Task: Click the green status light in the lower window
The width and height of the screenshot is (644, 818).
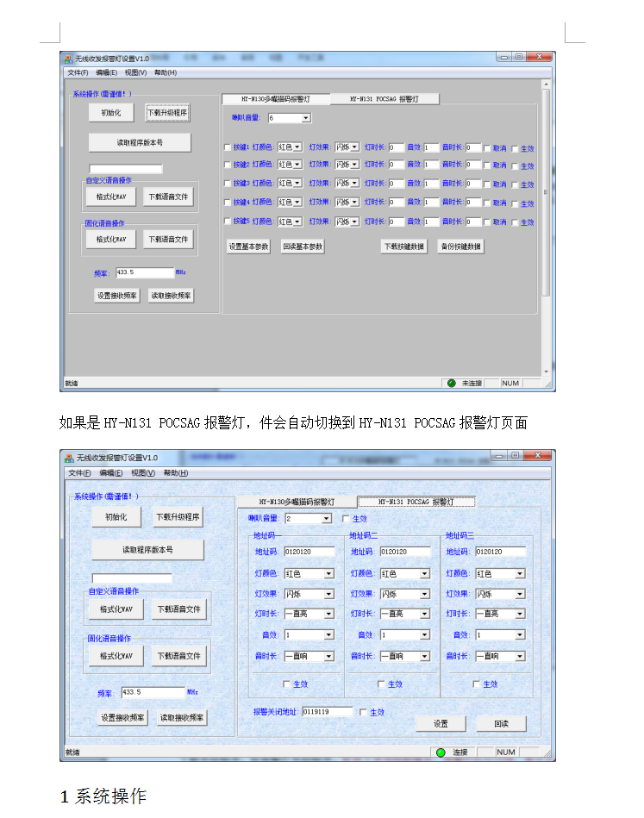Action: 441,752
